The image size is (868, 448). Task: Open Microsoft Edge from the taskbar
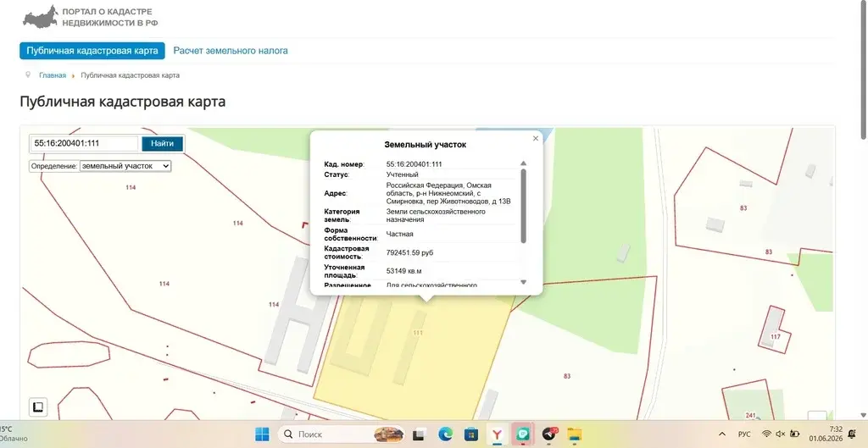tap(446, 434)
